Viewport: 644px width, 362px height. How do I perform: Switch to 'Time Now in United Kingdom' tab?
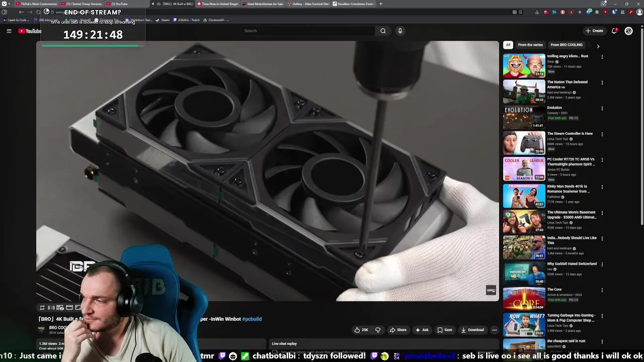tap(217, 4)
